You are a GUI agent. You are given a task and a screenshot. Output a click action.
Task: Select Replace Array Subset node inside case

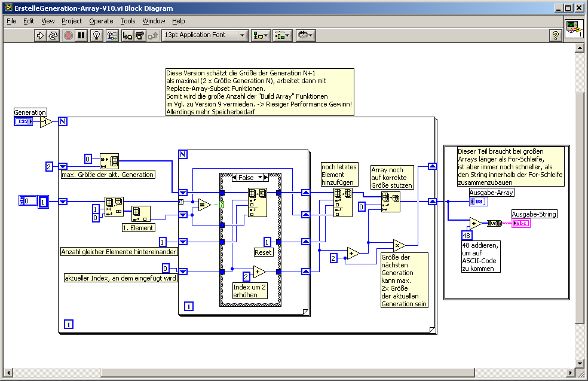[x=258, y=203]
